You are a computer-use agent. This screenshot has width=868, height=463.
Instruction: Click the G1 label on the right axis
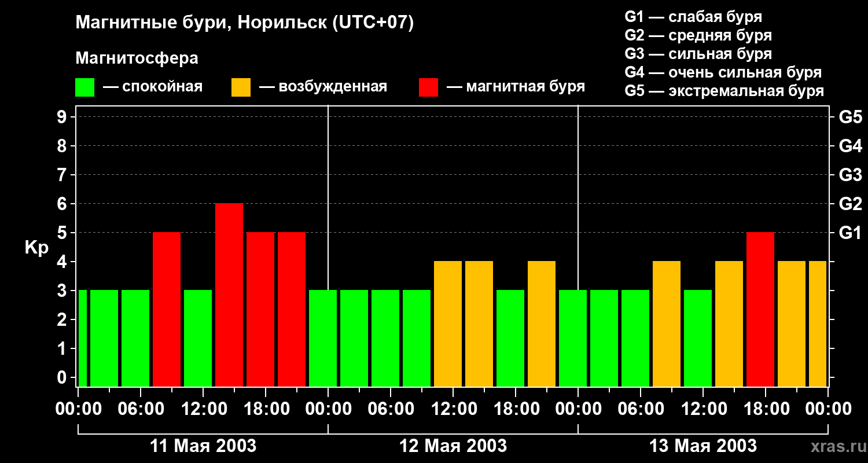[850, 233]
